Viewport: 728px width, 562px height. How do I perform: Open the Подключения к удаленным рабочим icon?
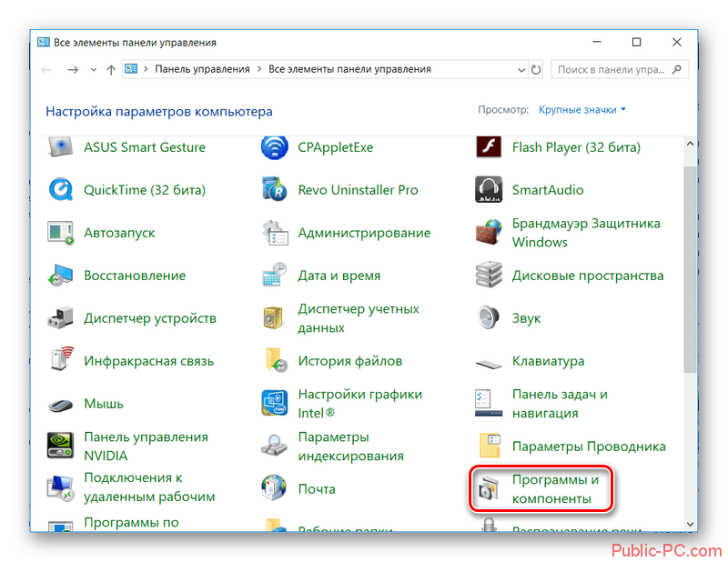tap(60, 488)
